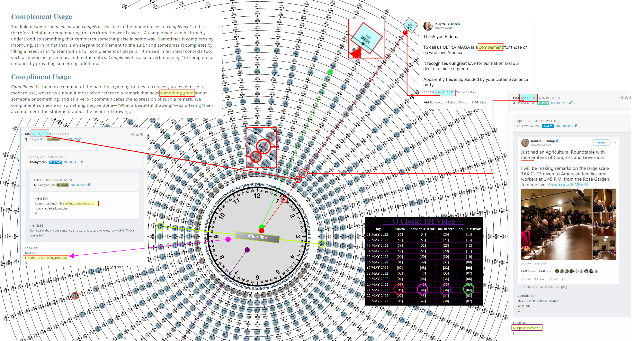Click chain-link icon beside No. 1015015

tap(570, 103)
